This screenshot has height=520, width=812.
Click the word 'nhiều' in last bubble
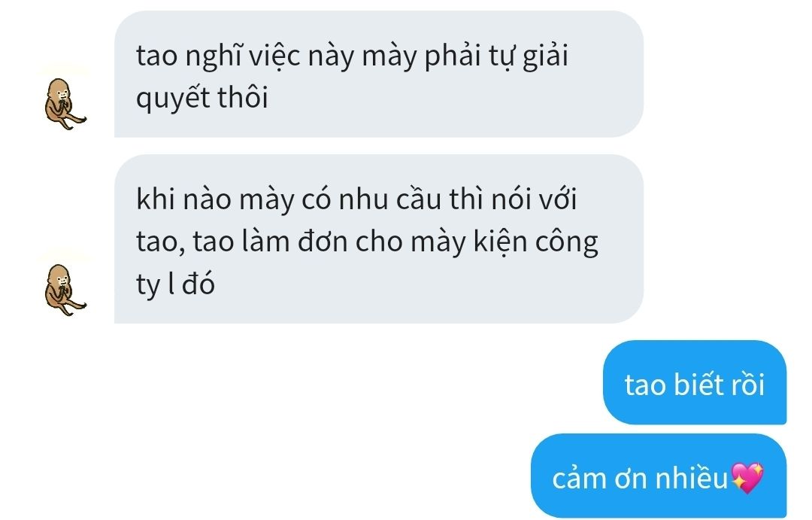click(x=692, y=478)
